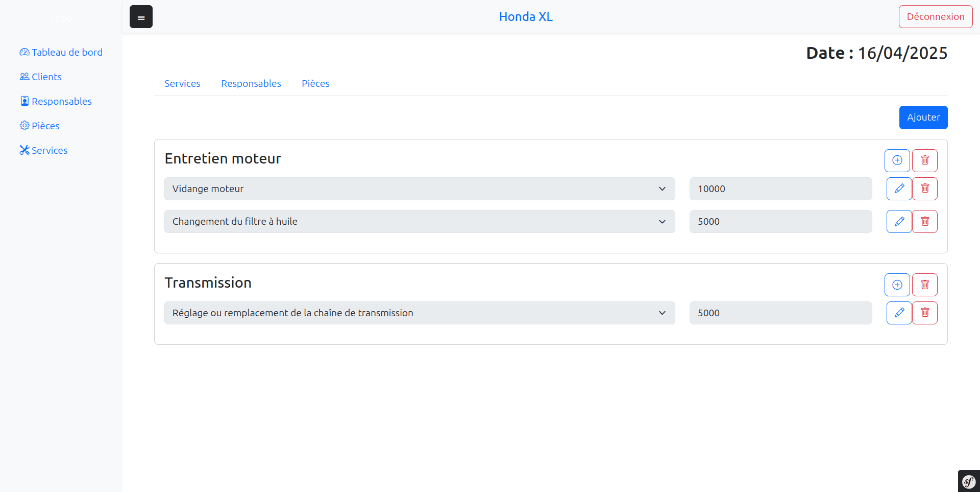Open the Honda XL title link

coord(526,17)
